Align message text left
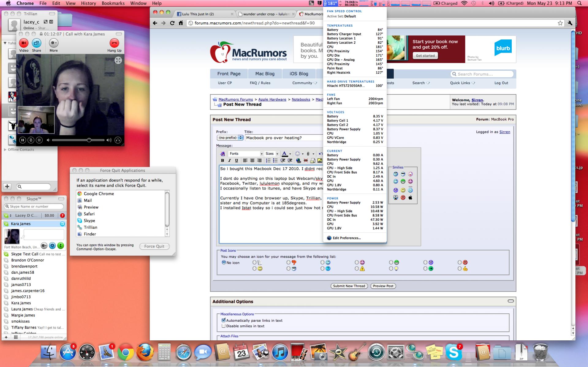Viewport: 588px width, 367px height. [x=245, y=160]
